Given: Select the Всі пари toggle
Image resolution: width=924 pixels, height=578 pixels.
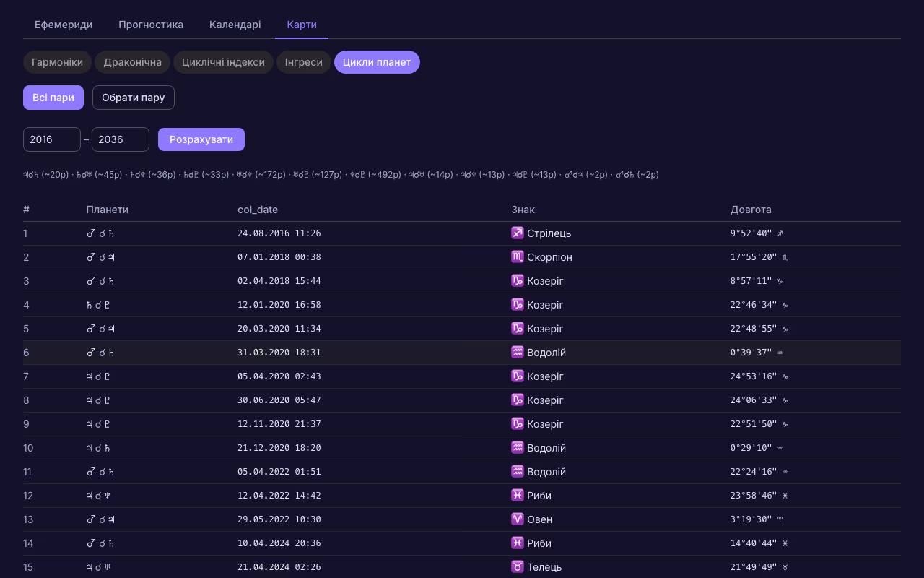Looking at the screenshot, I should point(53,98).
